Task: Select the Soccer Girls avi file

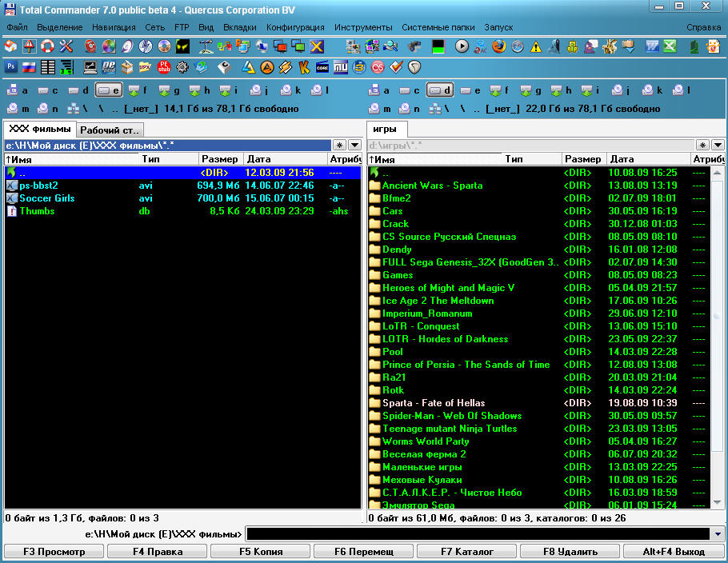Action: point(183,198)
